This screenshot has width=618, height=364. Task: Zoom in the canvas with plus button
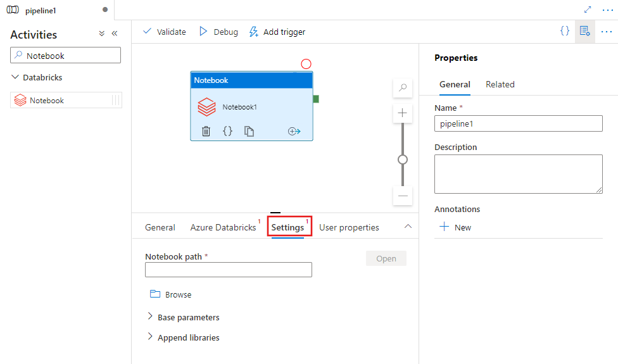402,113
